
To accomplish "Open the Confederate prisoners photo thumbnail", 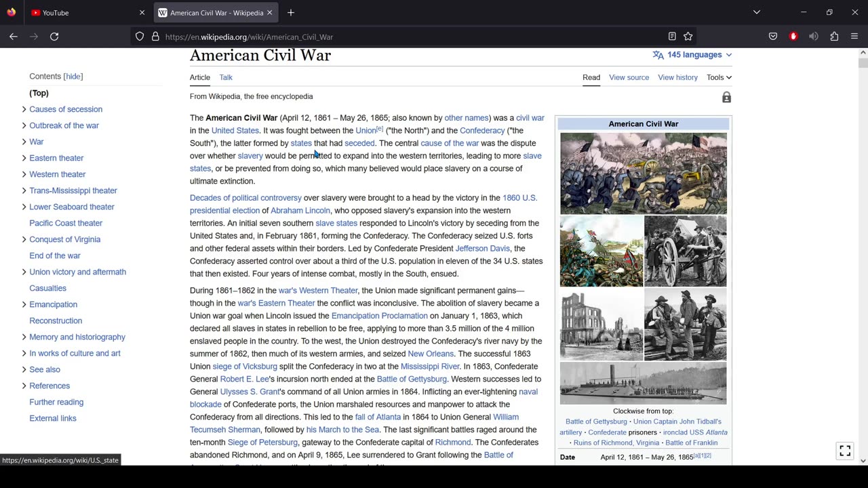I will [x=686, y=324].
